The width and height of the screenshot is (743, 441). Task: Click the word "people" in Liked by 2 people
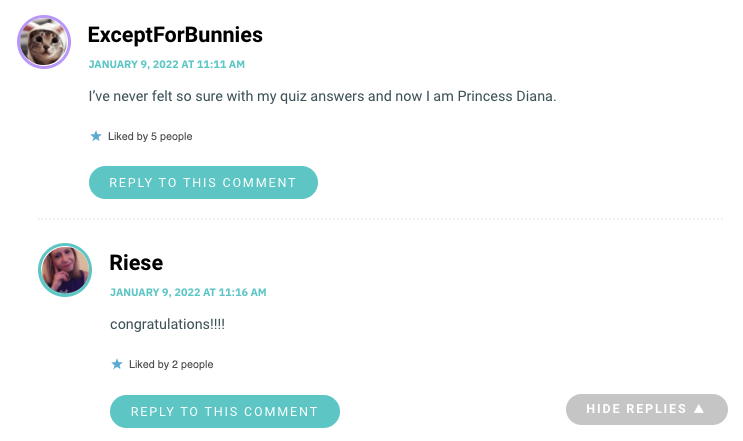click(197, 365)
